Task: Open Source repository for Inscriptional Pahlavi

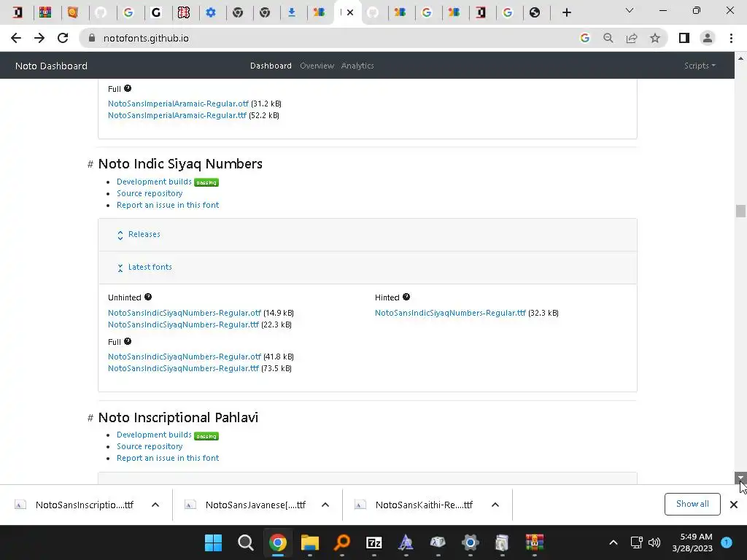Action: point(150,446)
